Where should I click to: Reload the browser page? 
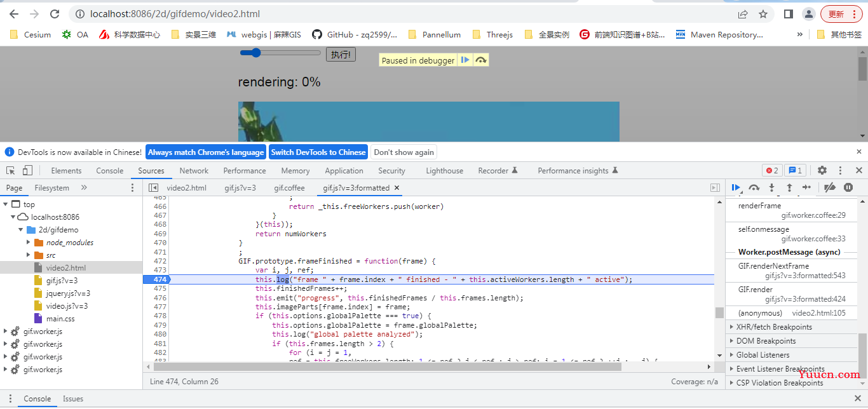tap(55, 14)
